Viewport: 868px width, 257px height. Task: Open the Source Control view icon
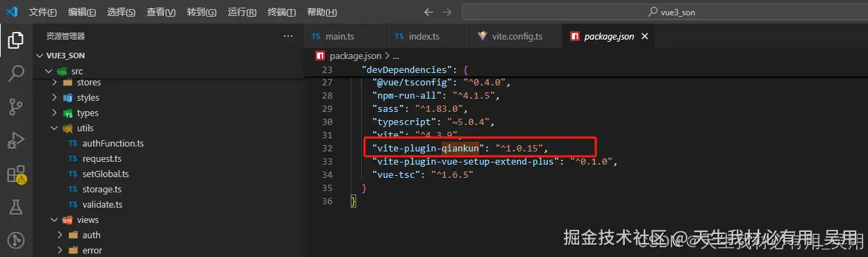[x=15, y=106]
